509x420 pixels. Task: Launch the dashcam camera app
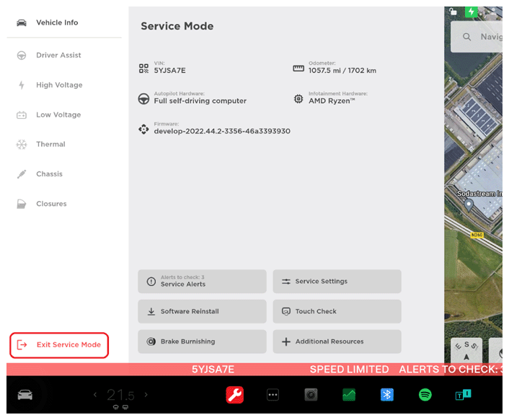coord(311,395)
